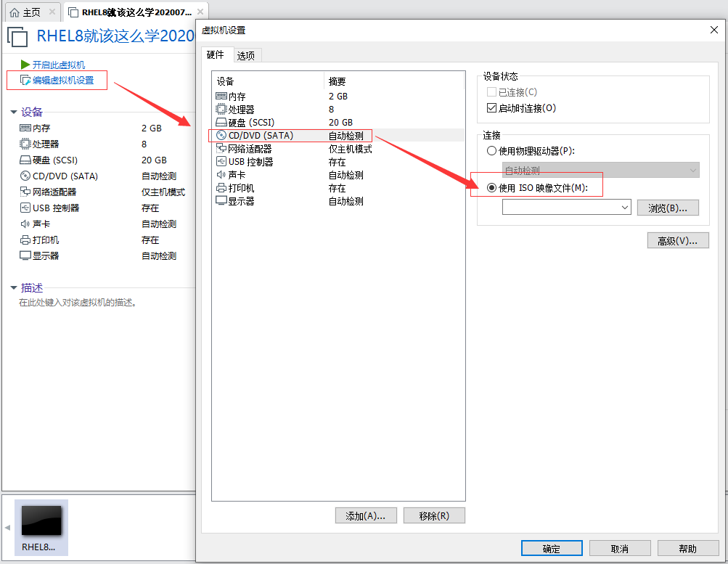Click the processor icon in main window device list

click(25, 144)
